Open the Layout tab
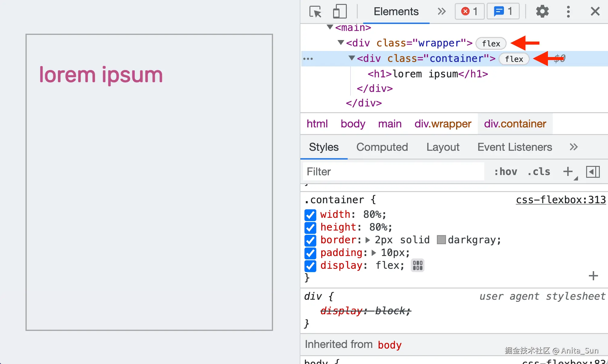608x364 pixels. pos(443,147)
